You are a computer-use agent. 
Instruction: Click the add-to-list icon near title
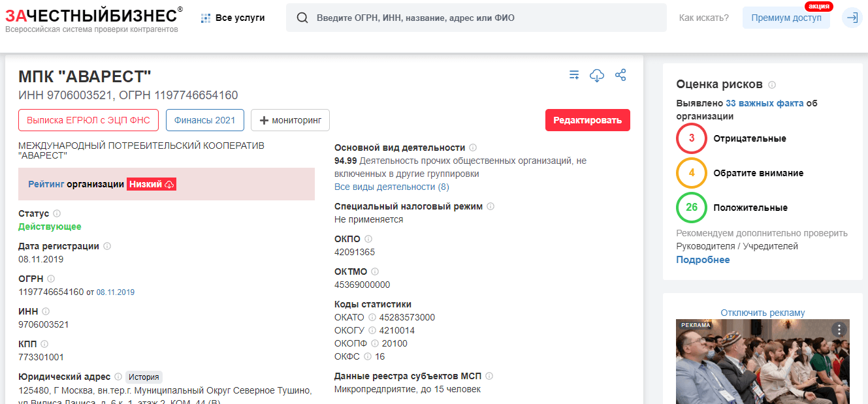point(574,75)
